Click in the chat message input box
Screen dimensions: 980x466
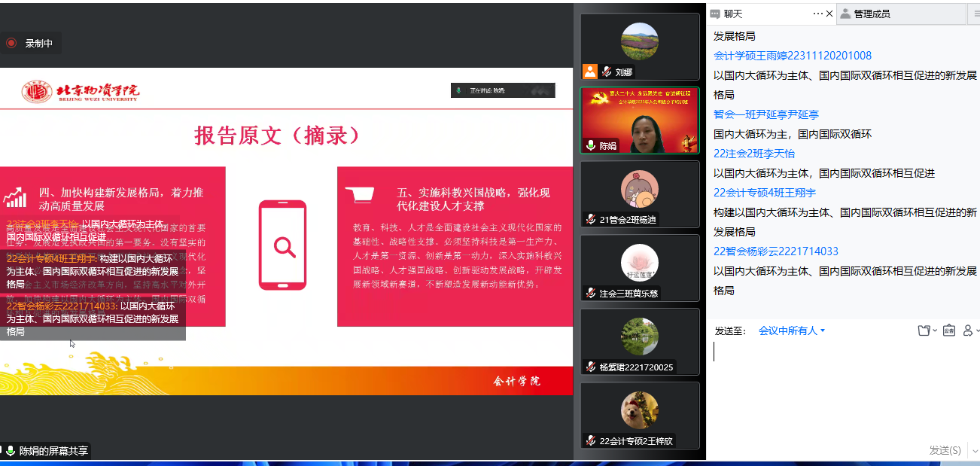[843, 384]
